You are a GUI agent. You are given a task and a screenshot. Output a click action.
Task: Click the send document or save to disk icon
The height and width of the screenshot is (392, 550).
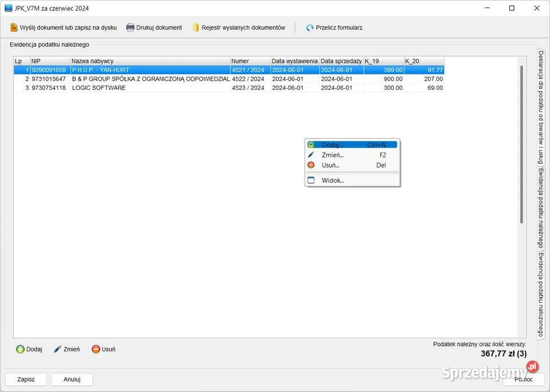(x=14, y=27)
